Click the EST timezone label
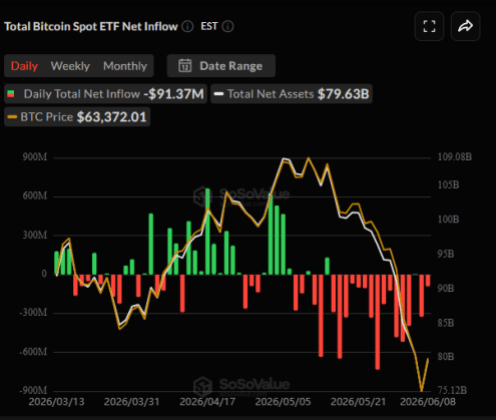 click(x=209, y=26)
